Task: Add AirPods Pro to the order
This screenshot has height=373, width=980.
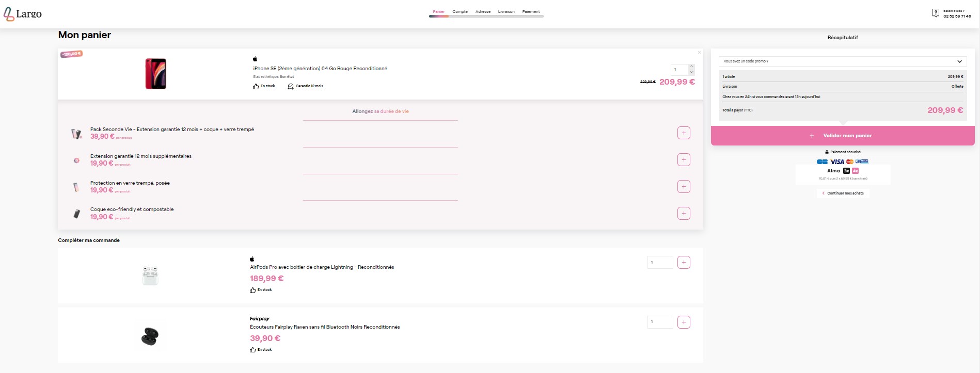Action: (684, 263)
